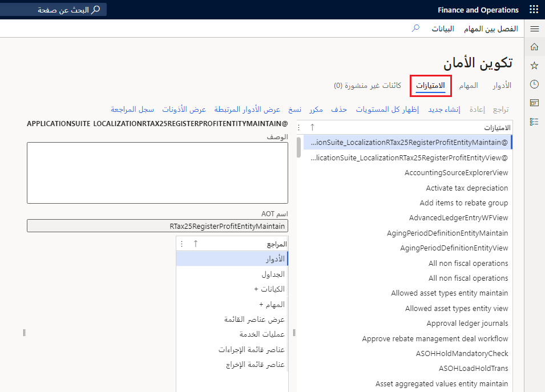Select Allowed asset types entity maintain
Screen dimensions: 545x392
pos(407,293)
